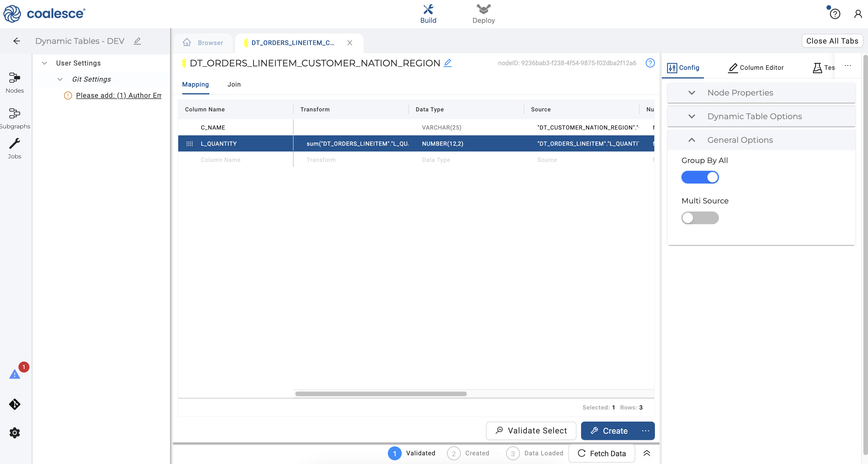868x464 pixels.
Task: Click the horizontal scrollbar under mapping grid
Action: click(x=381, y=394)
